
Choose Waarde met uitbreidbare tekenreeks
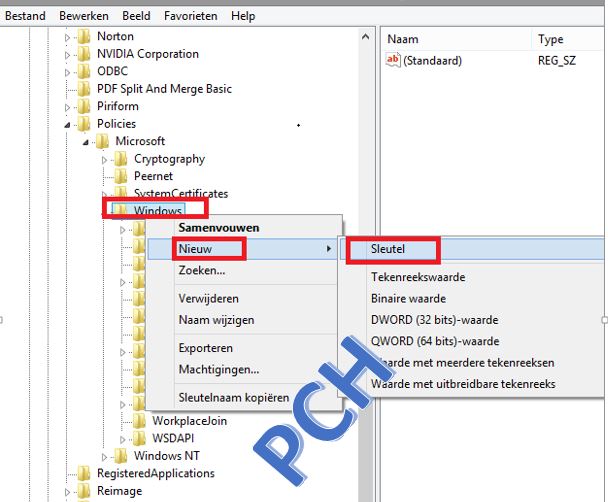(463, 384)
